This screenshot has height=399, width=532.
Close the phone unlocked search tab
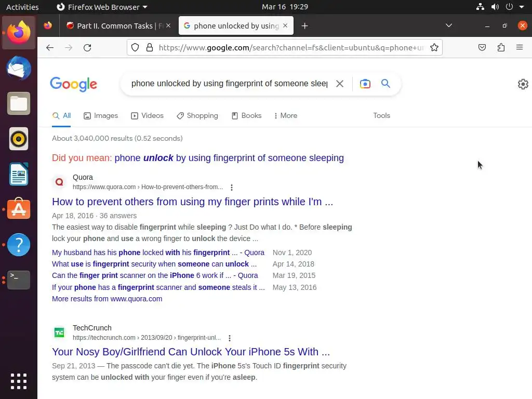tap(285, 26)
